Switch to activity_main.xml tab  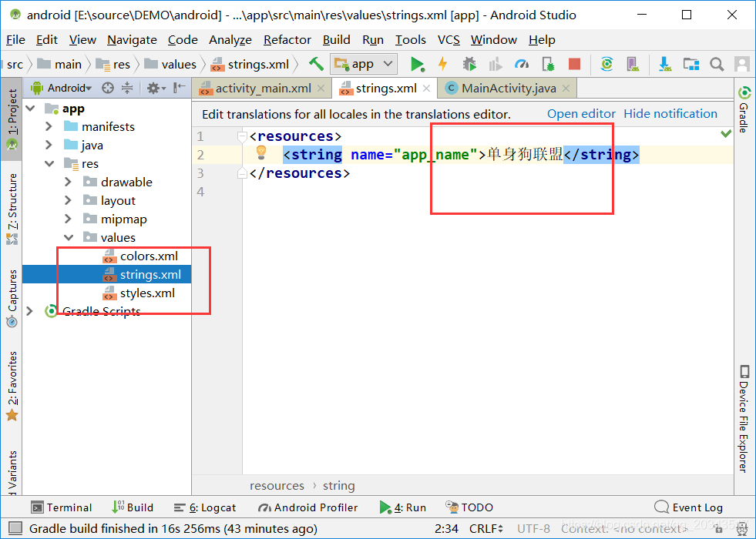(x=264, y=89)
